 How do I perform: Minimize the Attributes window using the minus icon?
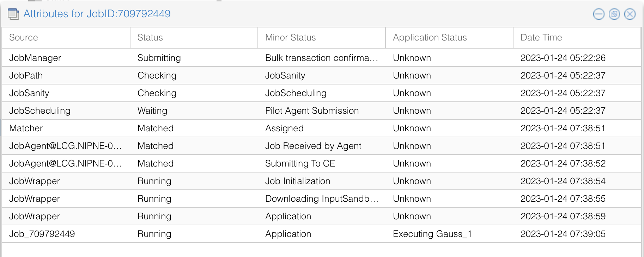[x=599, y=14]
